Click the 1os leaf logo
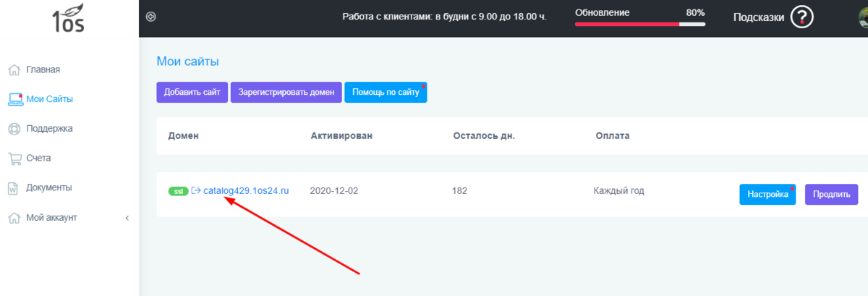The width and height of the screenshot is (868, 296). click(69, 19)
